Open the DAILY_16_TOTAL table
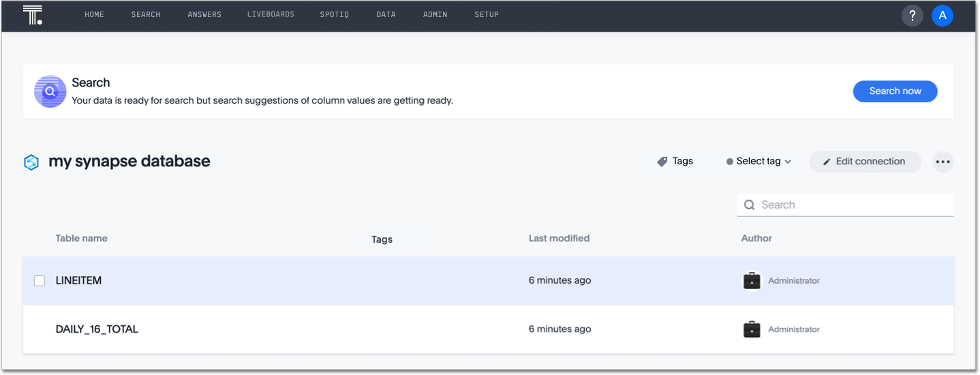Image resolution: width=980 pixels, height=375 pixels. tap(97, 329)
